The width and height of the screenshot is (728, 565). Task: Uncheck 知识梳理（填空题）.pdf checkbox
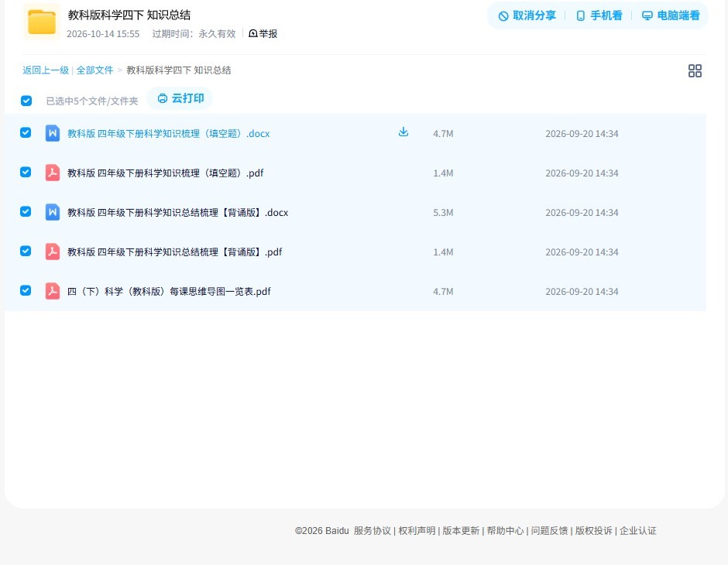click(x=26, y=172)
